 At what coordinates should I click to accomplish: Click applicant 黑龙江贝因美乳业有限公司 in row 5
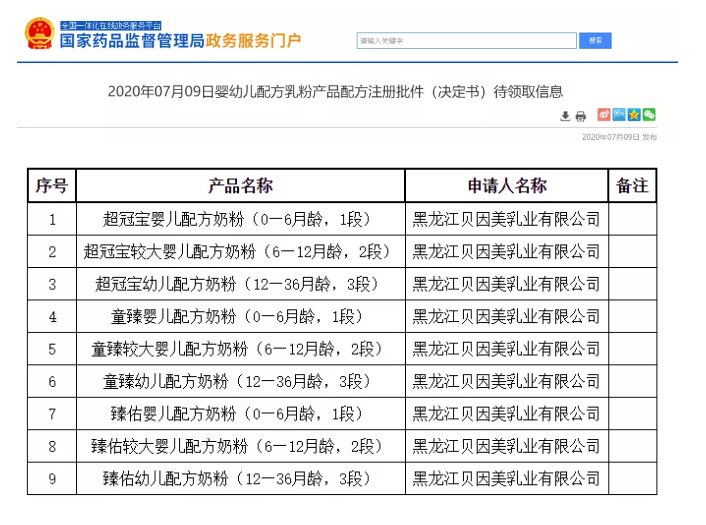pyautogui.click(x=507, y=349)
